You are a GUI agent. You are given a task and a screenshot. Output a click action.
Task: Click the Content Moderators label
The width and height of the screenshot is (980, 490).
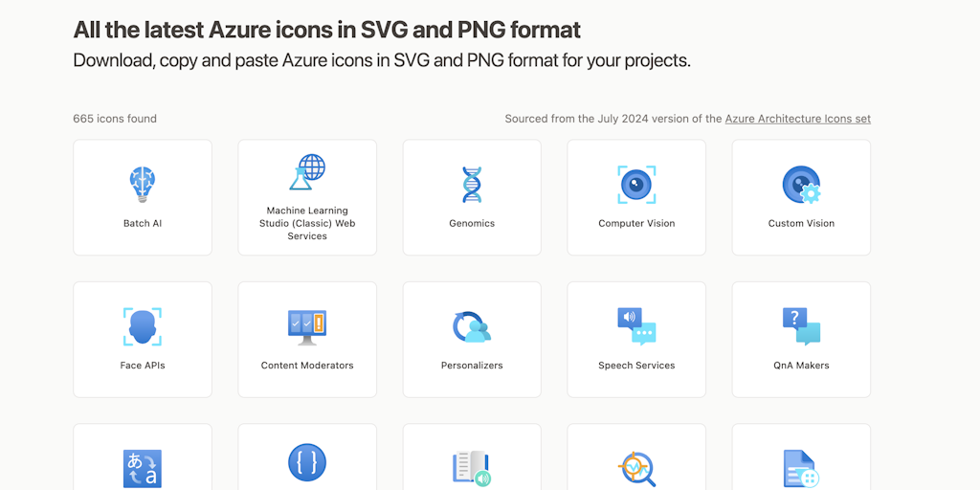pos(307,365)
